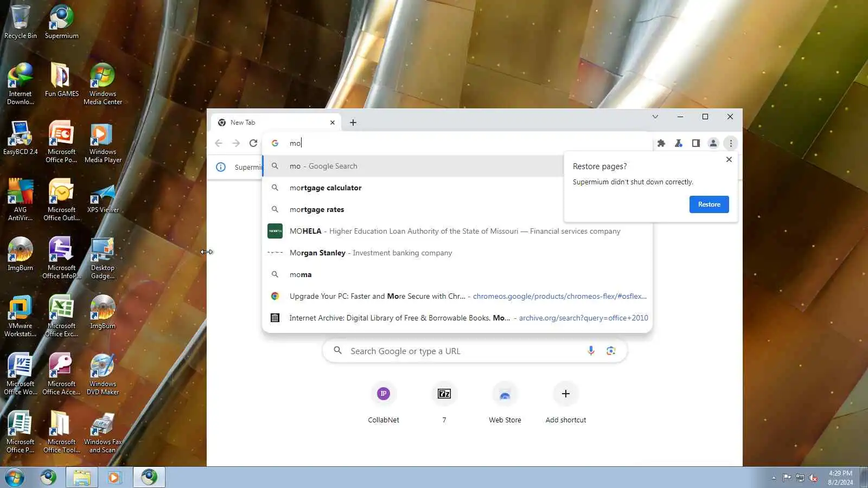Viewport: 868px width, 488px height.
Task: Open the profile avatar menu
Action: (713, 143)
